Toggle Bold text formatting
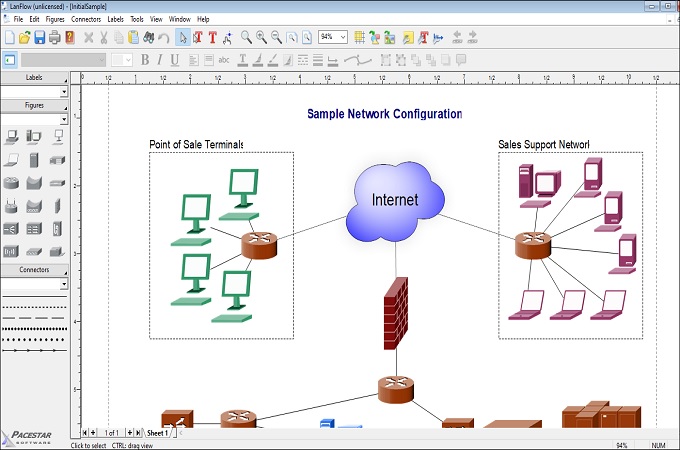The image size is (680, 450). click(145, 60)
